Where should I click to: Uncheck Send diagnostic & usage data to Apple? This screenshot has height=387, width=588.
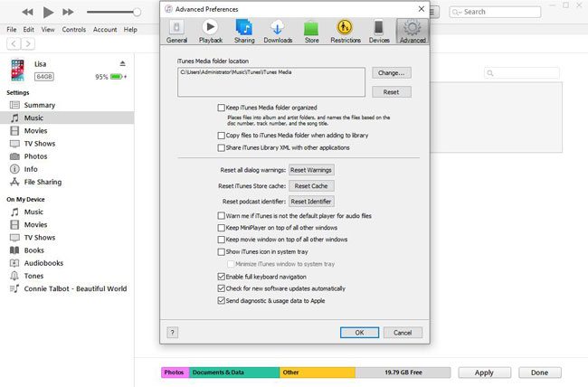click(x=222, y=300)
